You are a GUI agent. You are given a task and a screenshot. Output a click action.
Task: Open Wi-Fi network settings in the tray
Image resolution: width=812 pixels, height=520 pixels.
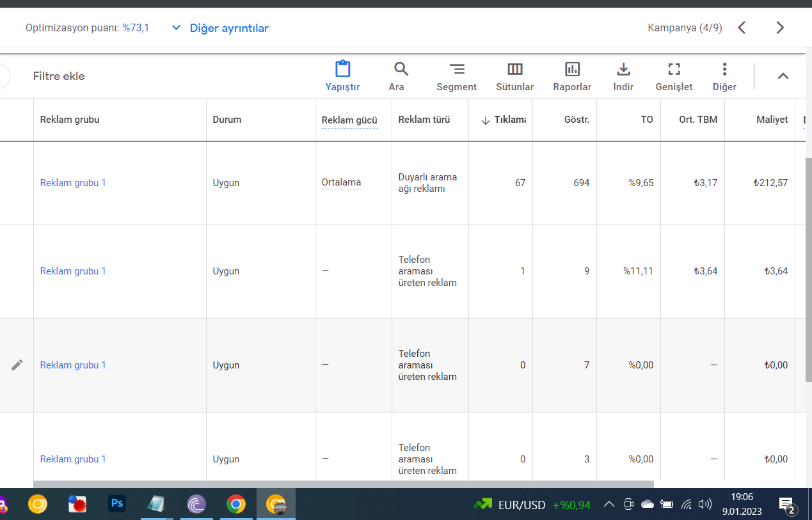point(686,505)
